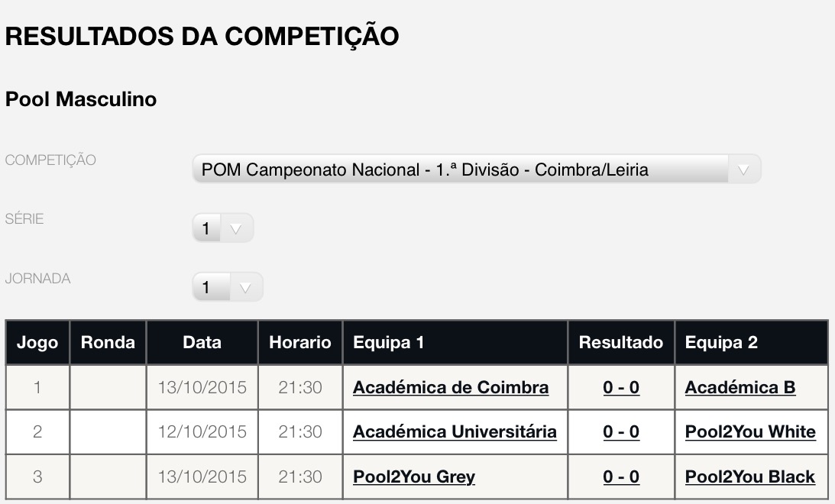Click the Equipa 1 column header
The width and height of the screenshot is (835, 504).
pos(455,342)
